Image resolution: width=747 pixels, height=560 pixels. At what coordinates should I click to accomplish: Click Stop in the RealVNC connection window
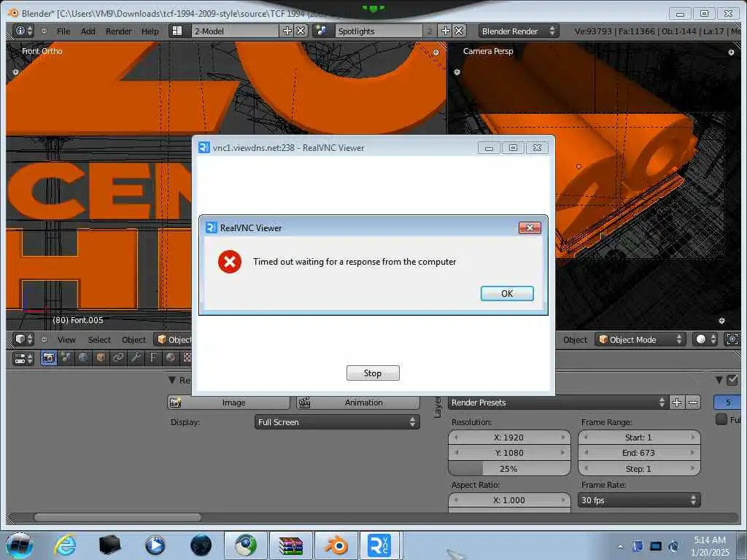(373, 373)
